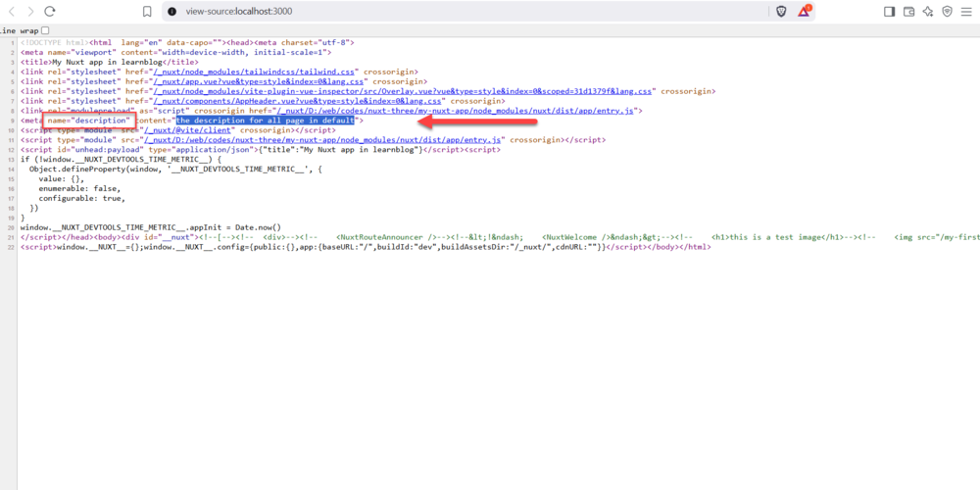Open Brave Rewards triangle icon
Viewport: 980px width, 490px height.
[x=804, y=11]
